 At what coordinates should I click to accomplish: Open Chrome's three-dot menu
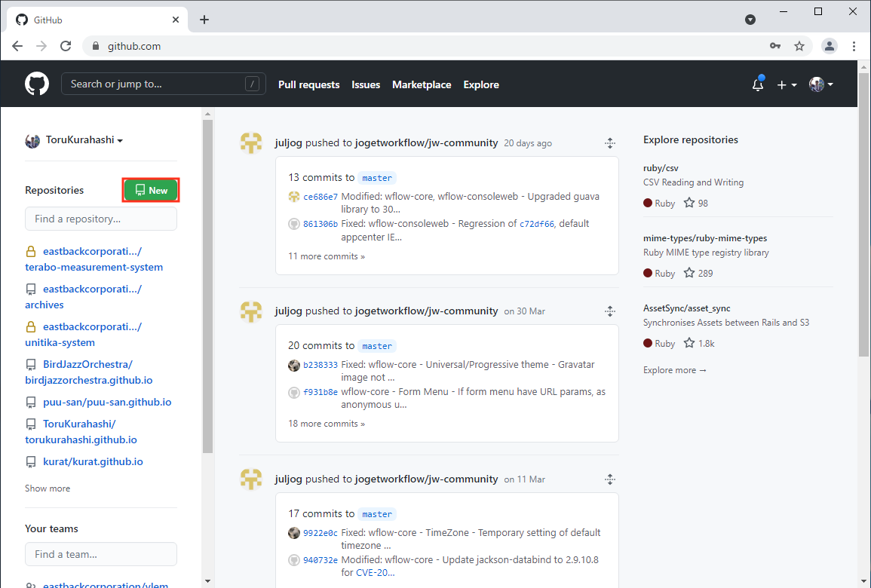[x=854, y=46]
